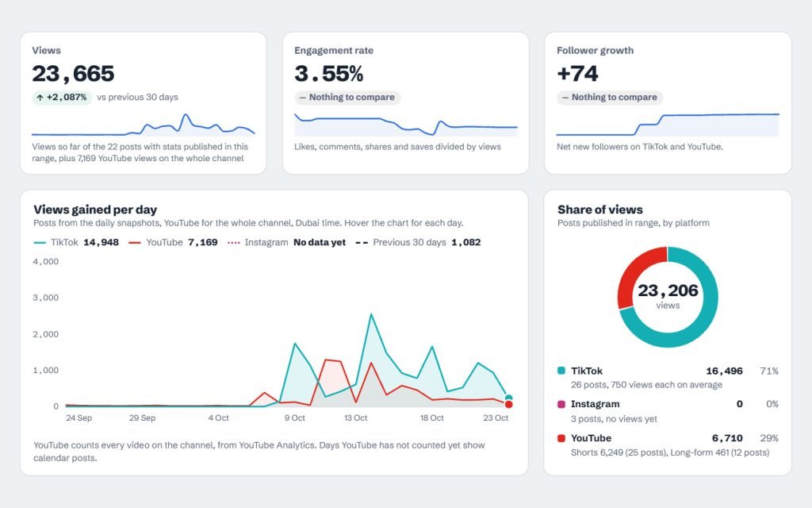Toggle the Instagram series in the chart legend
Image resolution: width=812 pixels, height=508 pixels.
click(x=286, y=242)
